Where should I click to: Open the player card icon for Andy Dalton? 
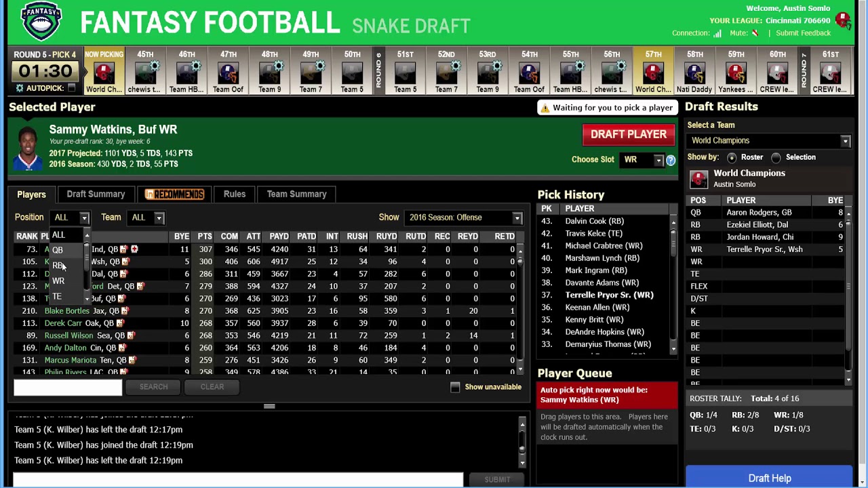pyautogui.click(x=122, y=348)
